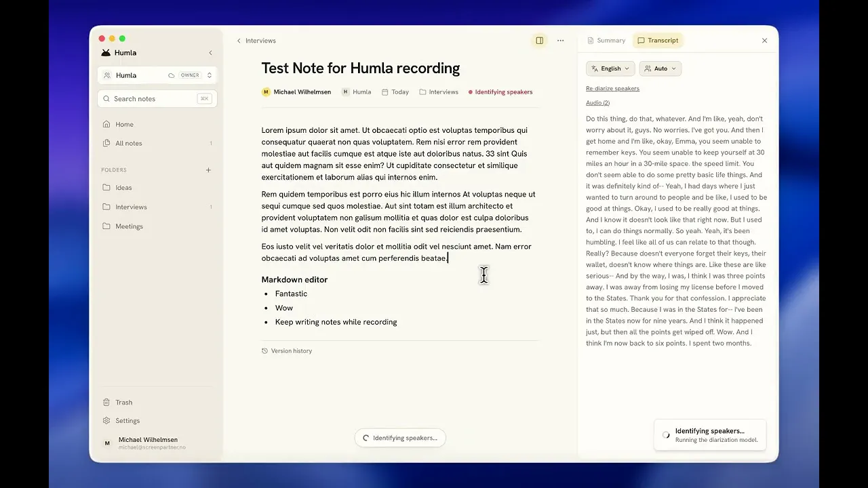Open Version history
The image size is (868, 488).
(x=287, y=351)
